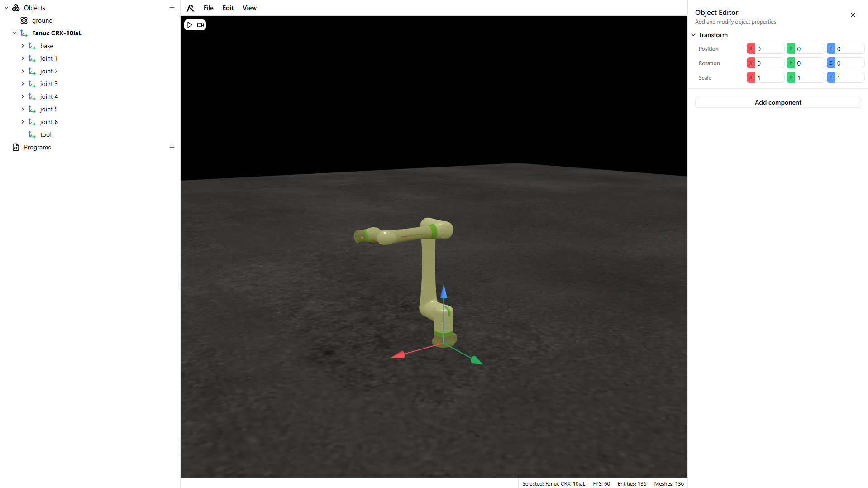Collapse the Fanuc CRX-10iaL tree node

coord(14,33)
